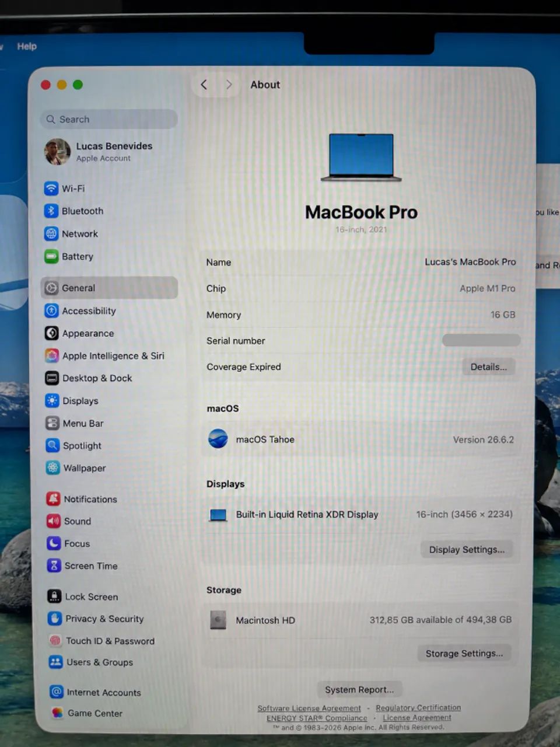Click the MacBook Pro heading
This screenshot has width=560, height=747.
pos(361,212)
